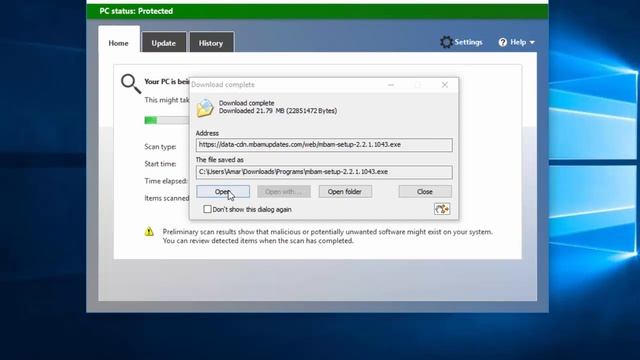This screenshot has width=640, height=360.
Task: Click the greyed-out Open with button
Action: click(284, 191)
